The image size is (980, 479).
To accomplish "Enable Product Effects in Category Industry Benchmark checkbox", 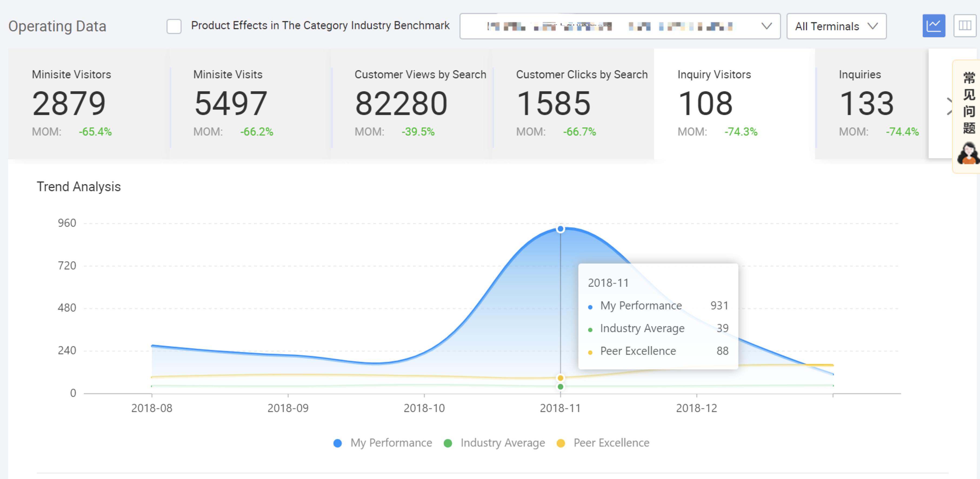I will [x=174, y=26].
